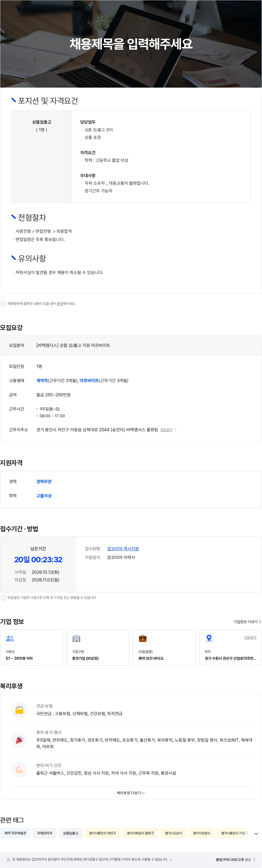The image size is (262, 868).
Task: Open 기업정보 더보기 link
Action: point(247,622)
